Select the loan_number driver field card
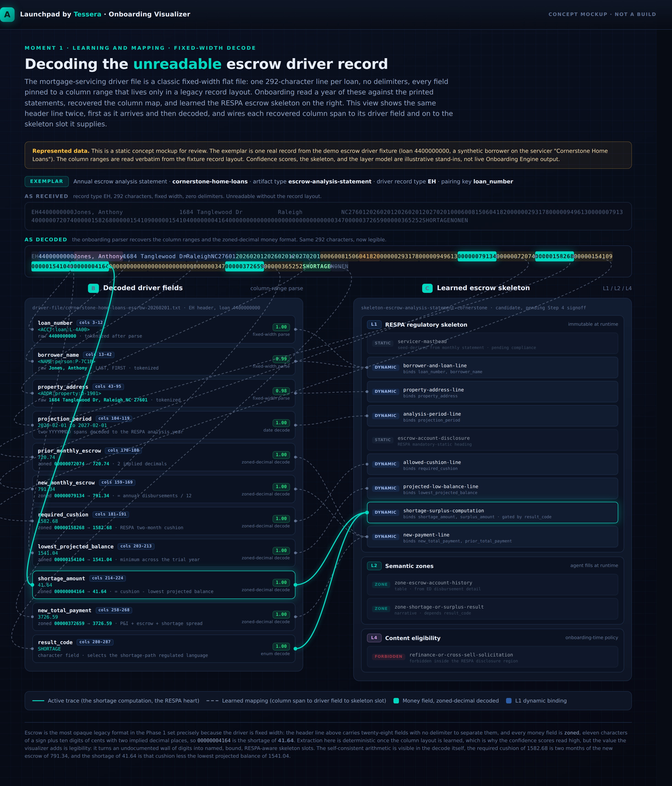Image resolution: width=672 pixels, height=786 pixels. [164, 329]
